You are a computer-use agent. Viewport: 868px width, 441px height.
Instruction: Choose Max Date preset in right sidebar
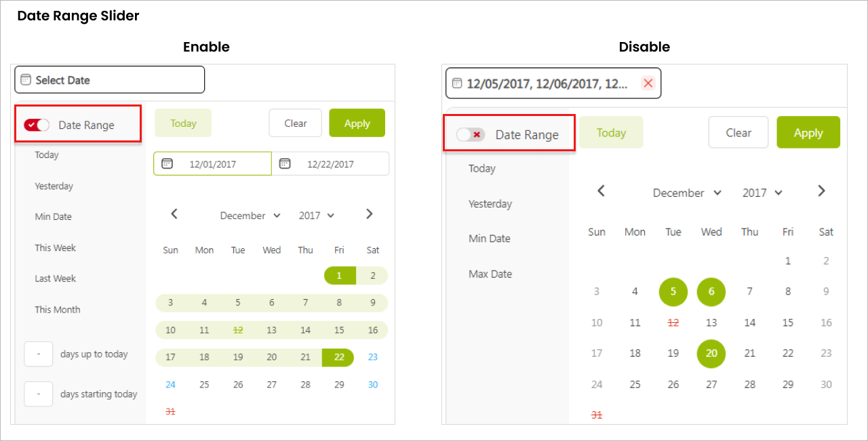click(490, 274)
